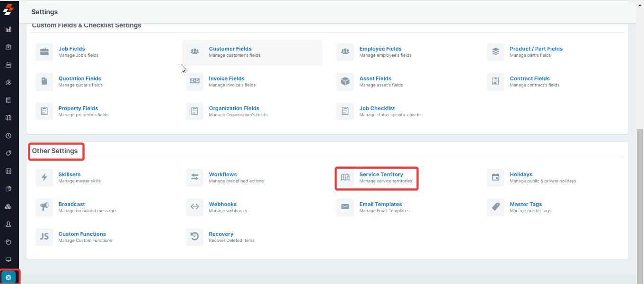Click the Asset Fields cube icon

pos(345,82)
